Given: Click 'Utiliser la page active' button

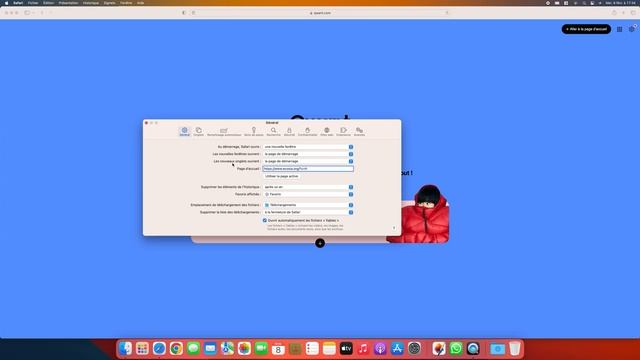Looking at the screenshot, I should 282,176.
